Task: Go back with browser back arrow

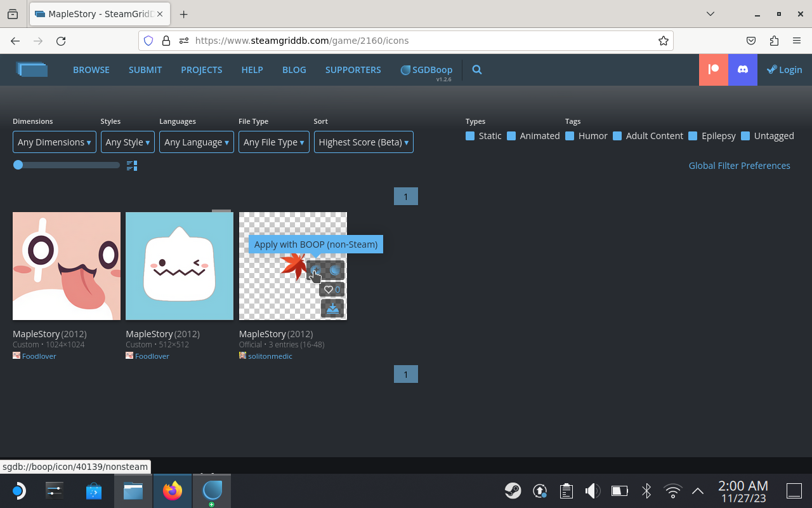Action: coord(15,41)
